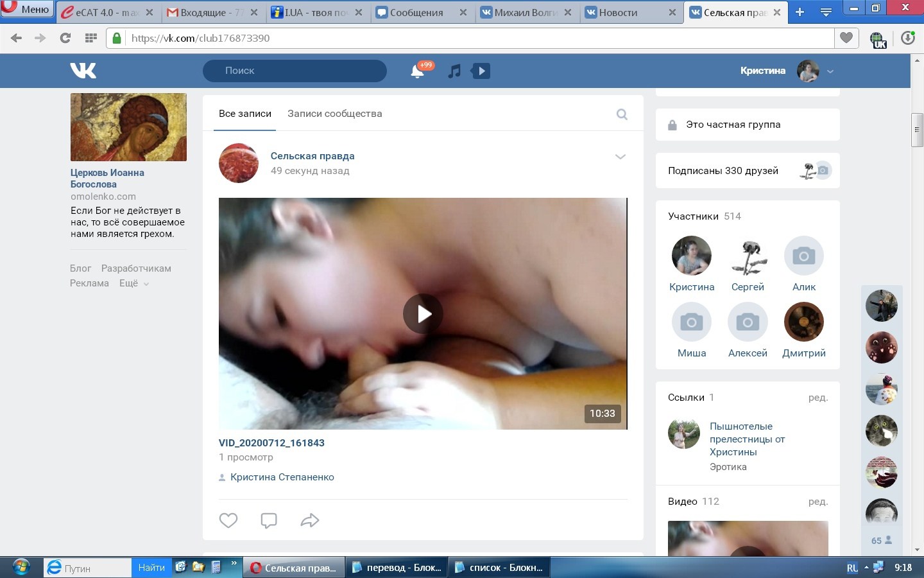This screenshot has width=924, height=578.
Task: Expand the profile menu next to Кристина
Action: click(x=830, y=71)
